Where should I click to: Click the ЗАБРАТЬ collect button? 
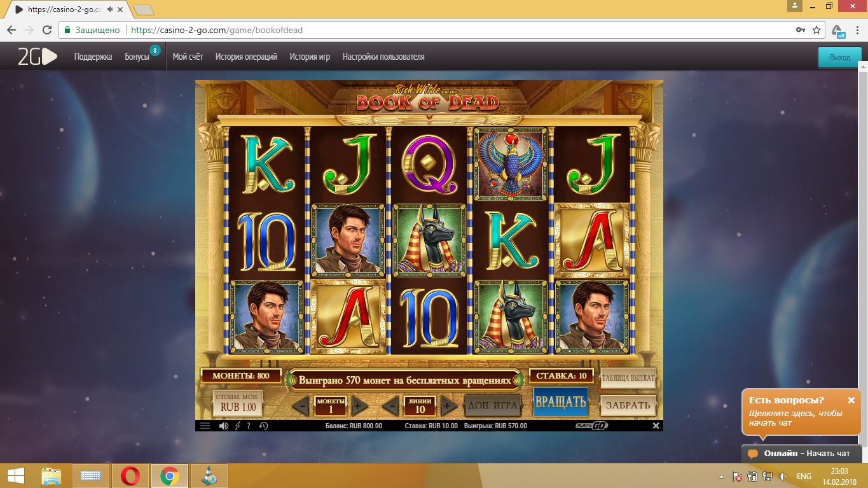point(628,405)
